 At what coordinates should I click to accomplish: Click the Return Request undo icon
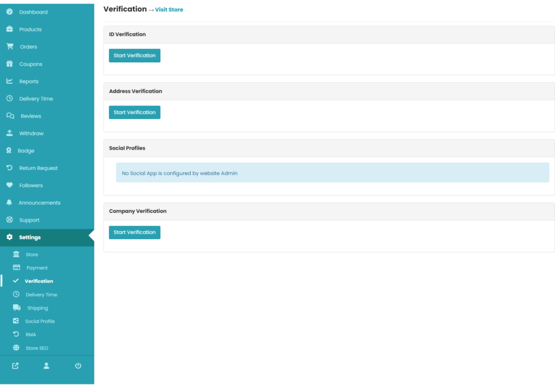coord(10,167)
